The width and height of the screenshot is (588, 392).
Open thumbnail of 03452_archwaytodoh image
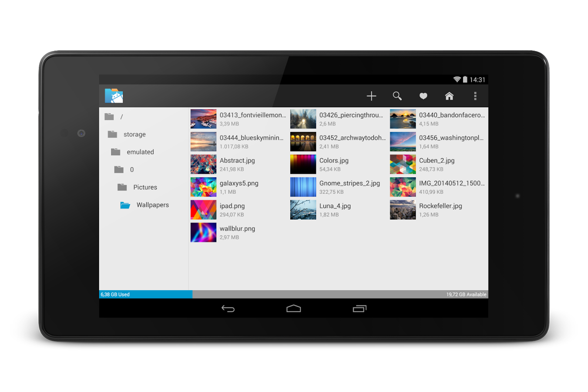click(303, 142)
